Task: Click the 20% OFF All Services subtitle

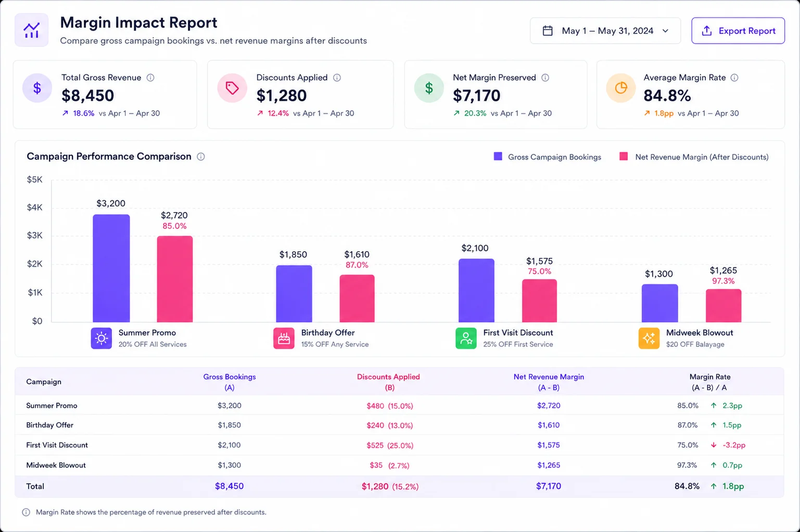Action: (153, 344)
